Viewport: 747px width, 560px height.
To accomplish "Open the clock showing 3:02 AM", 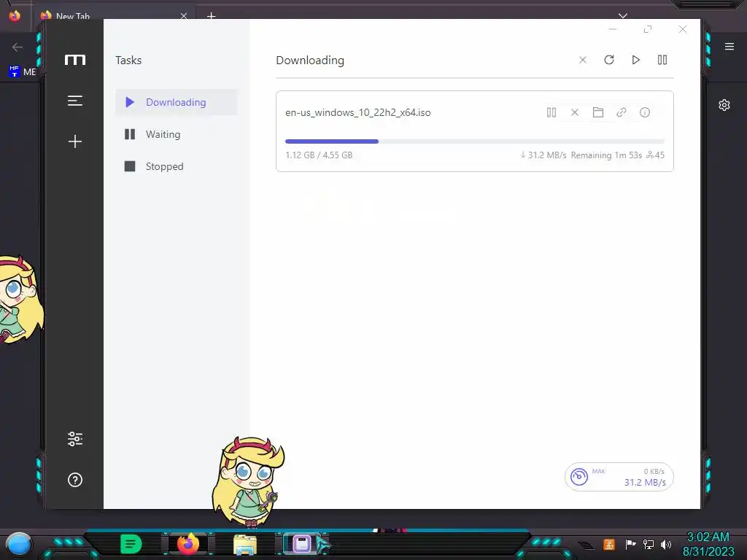I will click(708, 544).
